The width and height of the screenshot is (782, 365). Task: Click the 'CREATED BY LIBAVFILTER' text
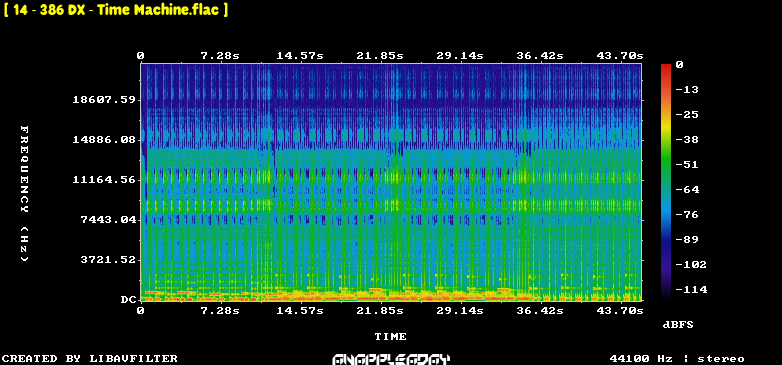click(x=90, y=358)
